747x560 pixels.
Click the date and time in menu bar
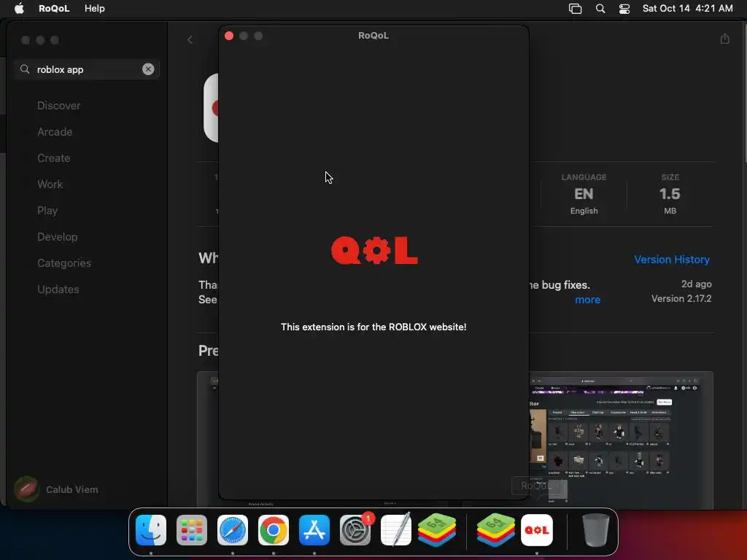[x=687, y=9]
